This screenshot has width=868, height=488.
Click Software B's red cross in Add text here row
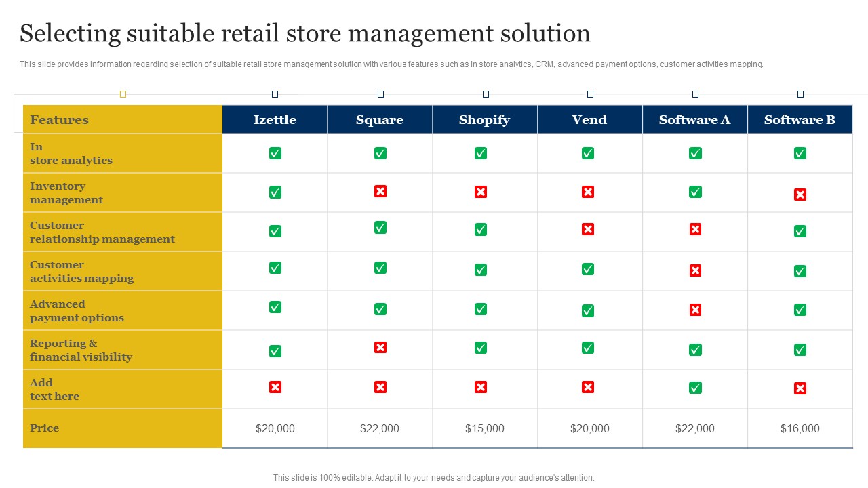(800, 388)
